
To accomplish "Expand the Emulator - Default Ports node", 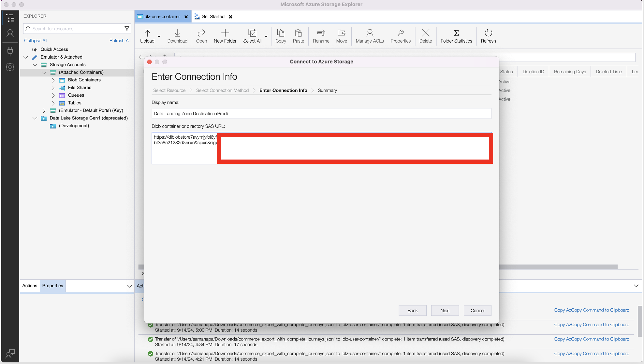I will 44,111.
